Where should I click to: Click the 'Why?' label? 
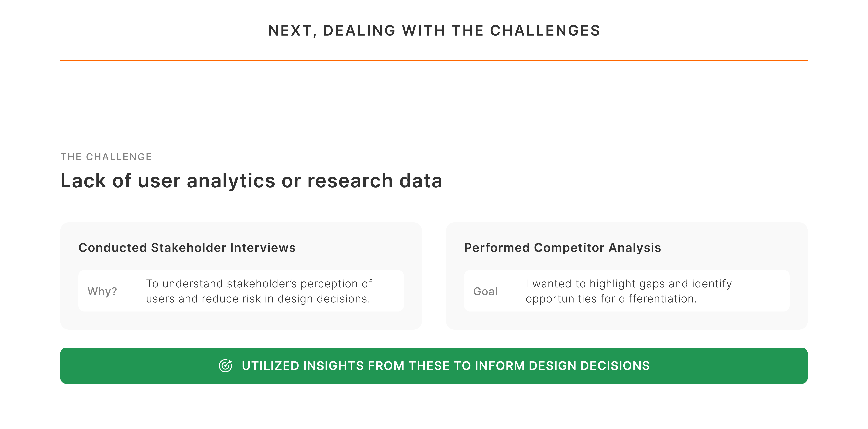coord(102,291)
